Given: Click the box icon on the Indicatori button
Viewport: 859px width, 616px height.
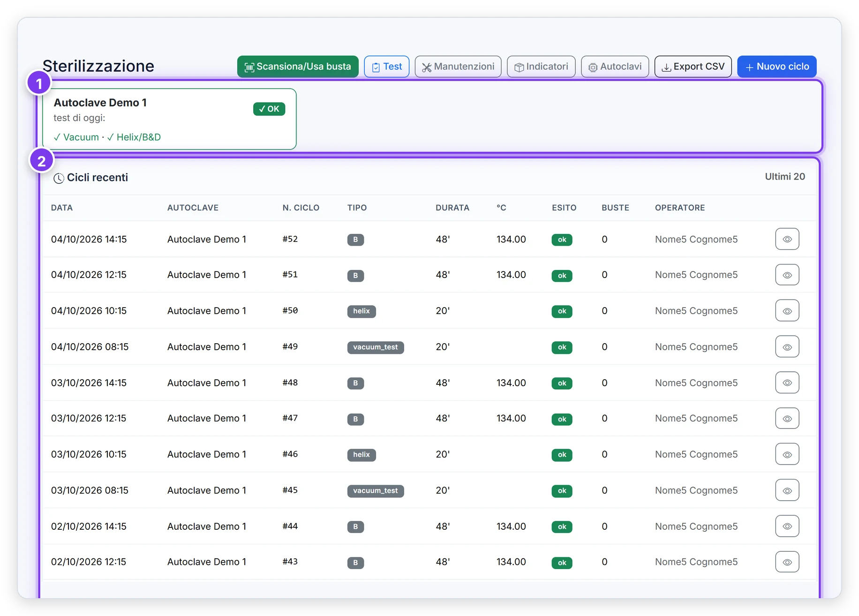Looking at the screenshot, I should (519, 68).
